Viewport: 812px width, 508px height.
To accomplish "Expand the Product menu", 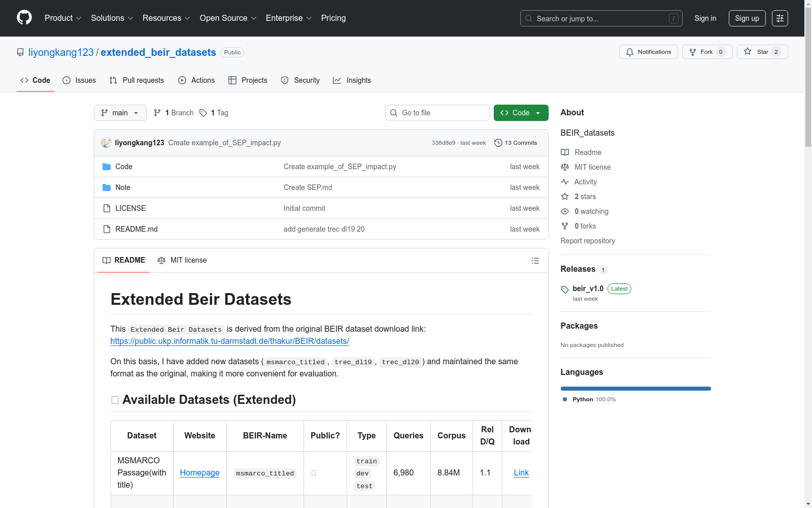I will (63, 18).
